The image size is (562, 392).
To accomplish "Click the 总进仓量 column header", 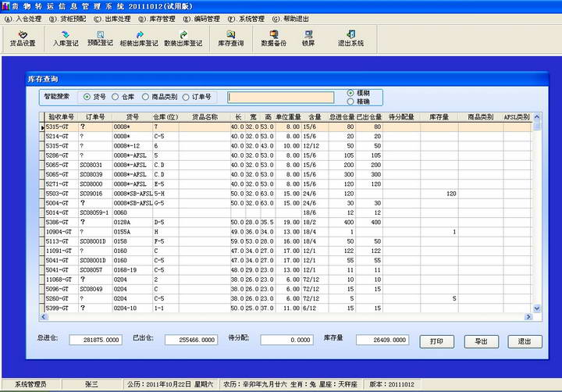I will (x=342, y=117).
